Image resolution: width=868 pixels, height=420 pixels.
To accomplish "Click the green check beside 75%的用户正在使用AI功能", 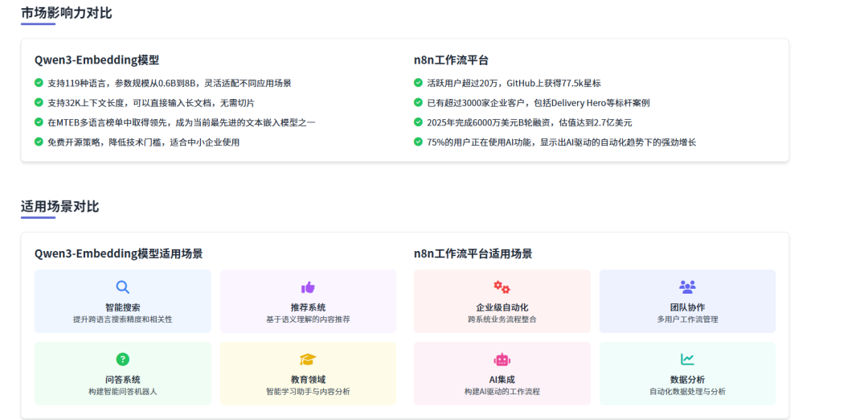I will coord(418,142).
